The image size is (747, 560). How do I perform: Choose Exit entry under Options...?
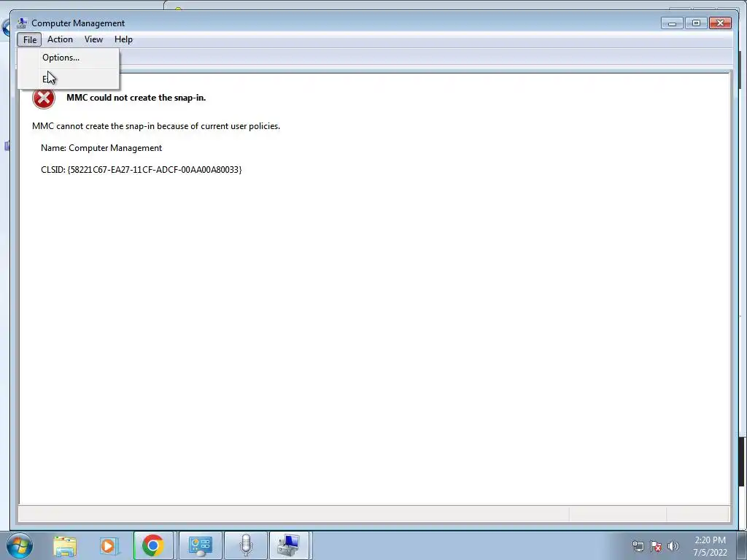[x=69, y=79]
